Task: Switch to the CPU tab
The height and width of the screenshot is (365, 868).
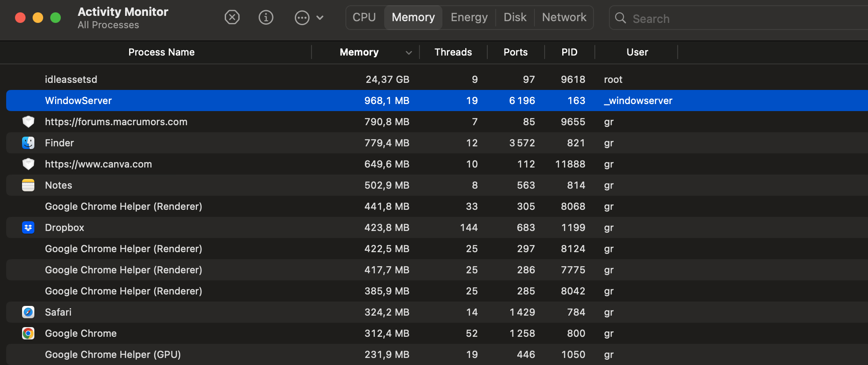Action: pos(364,18)
